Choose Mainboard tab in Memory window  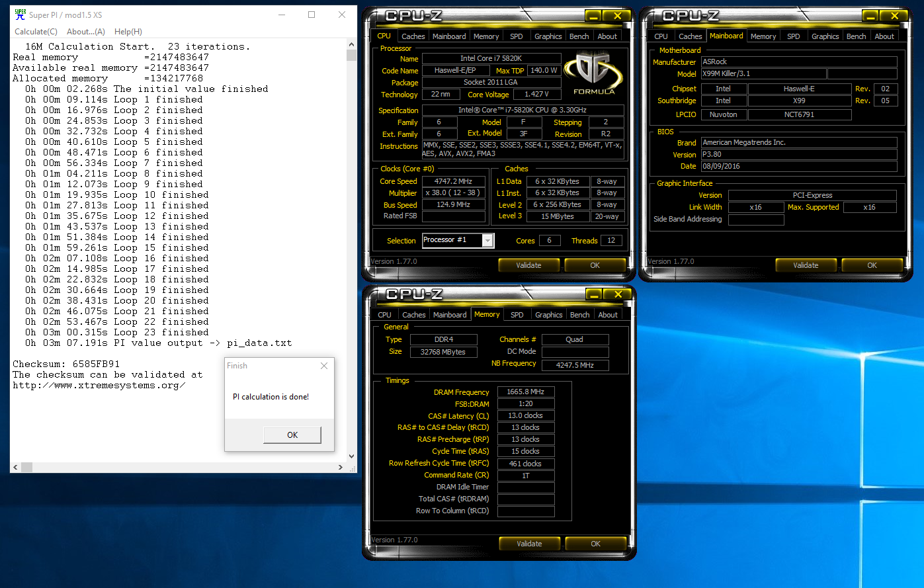(450, 315)
